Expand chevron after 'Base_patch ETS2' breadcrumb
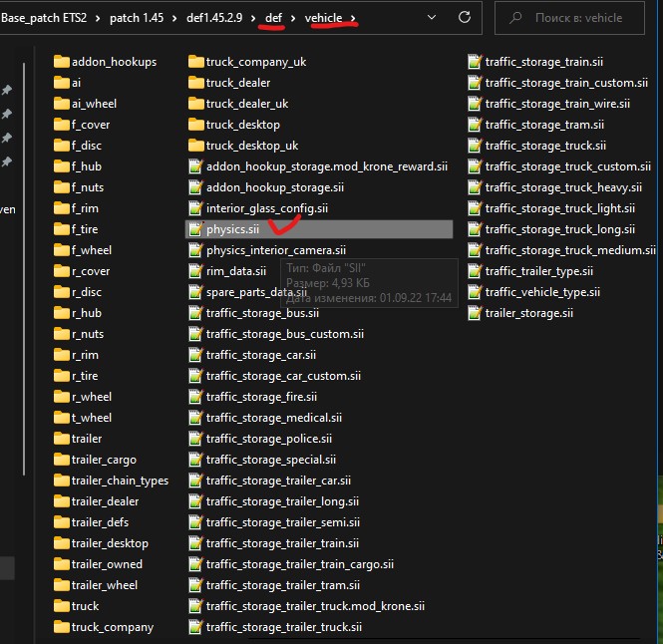The image size is (663, 644). click(x=98, y=18)
